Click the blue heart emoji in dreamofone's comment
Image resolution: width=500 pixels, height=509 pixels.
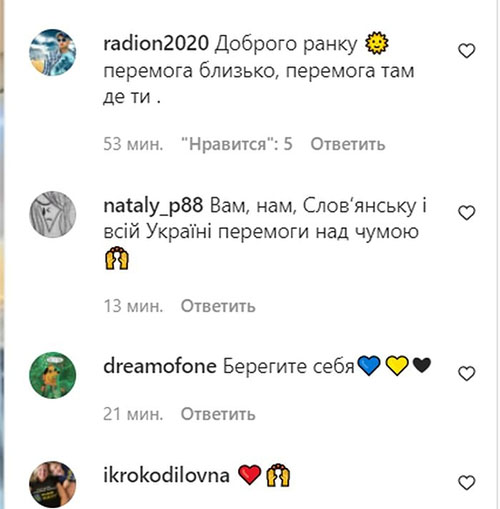[369, 366]
